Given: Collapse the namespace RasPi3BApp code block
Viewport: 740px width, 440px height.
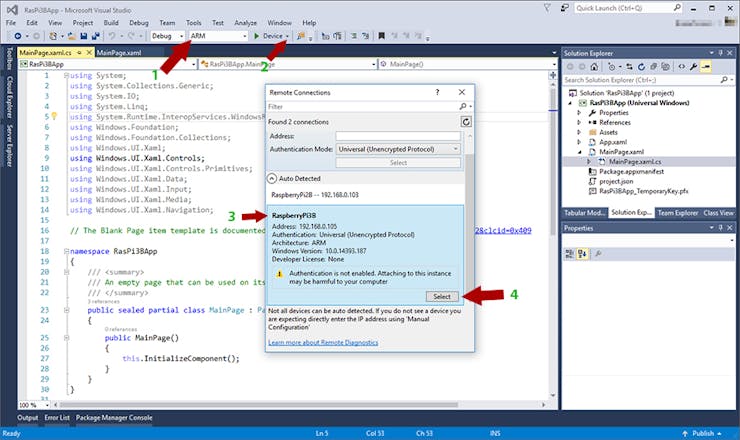Looking at the screenshot, I should click(x=67, y=251).
